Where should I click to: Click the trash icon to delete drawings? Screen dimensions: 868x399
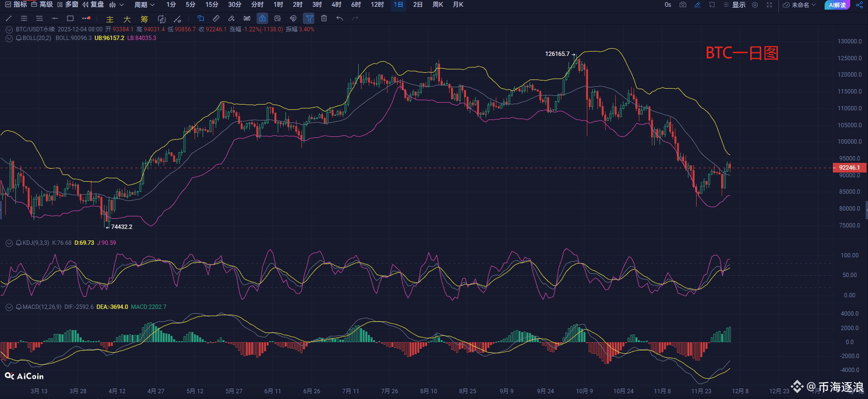(x=324, y=18)
